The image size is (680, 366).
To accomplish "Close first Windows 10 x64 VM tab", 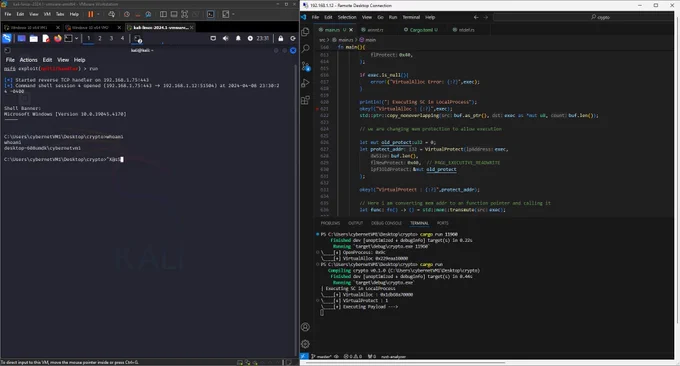I will point(58,27).
